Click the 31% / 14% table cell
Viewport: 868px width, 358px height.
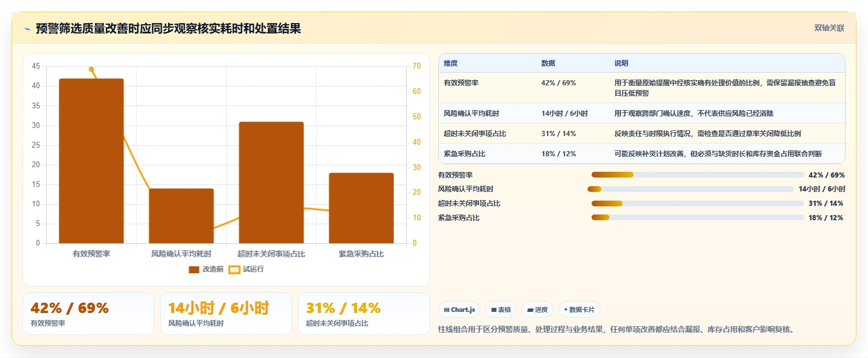click(559, 134)
